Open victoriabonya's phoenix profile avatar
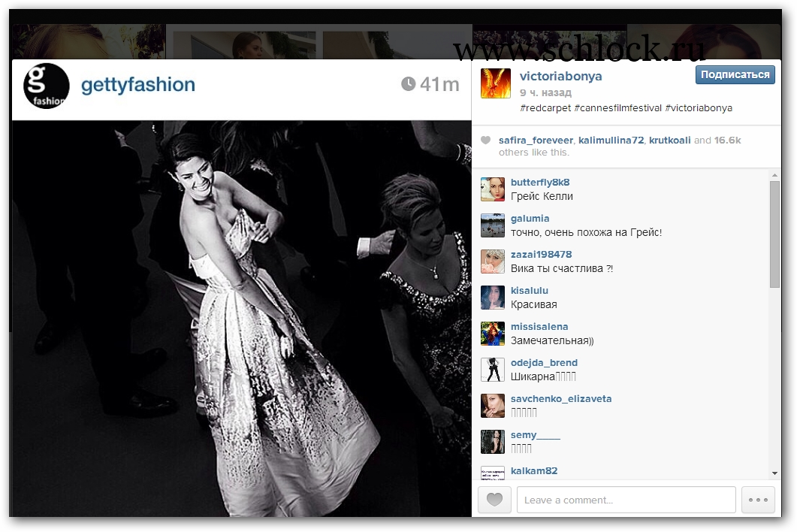The width and height of the screenshot is (797, 532). click(x=496, y=83)
